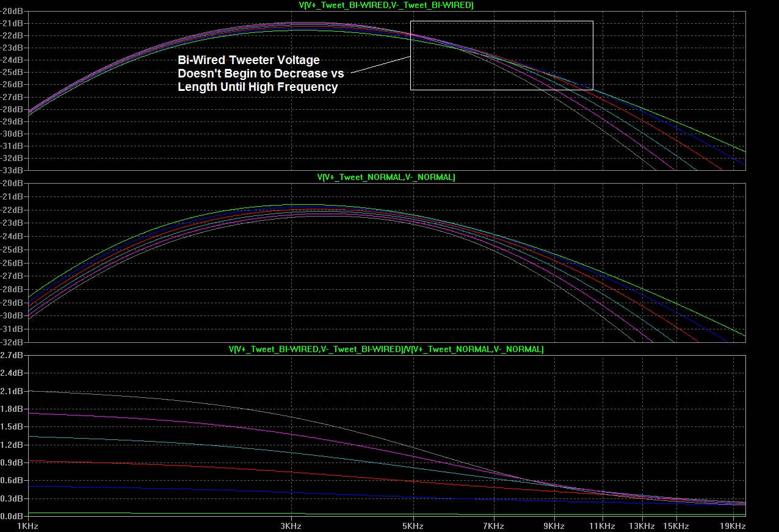Click the 15KHz frequency axis label
Image resolution: width=779 pixels, height=532 pixels.
point(676,525)
